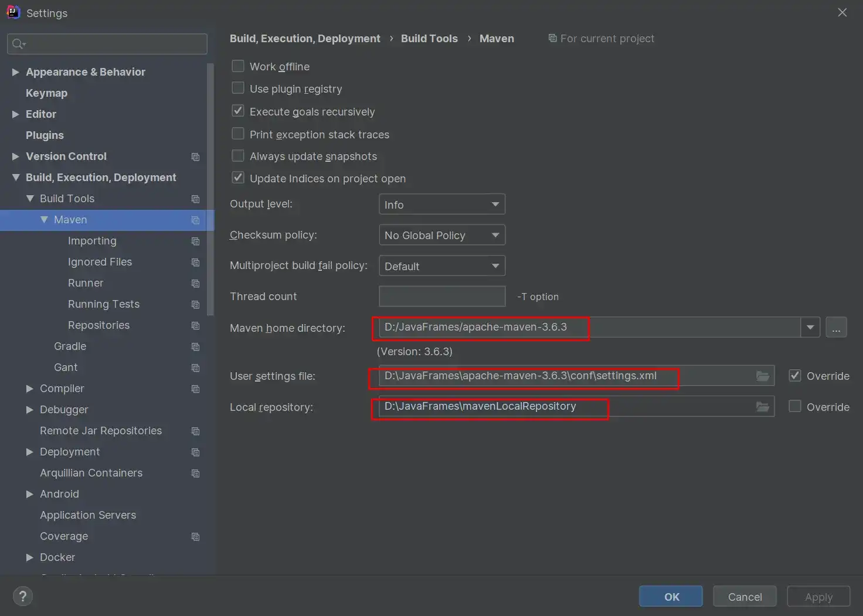Click folder icon in User settings file field
The height and width of the screenshot is (616, 863).
click(762, 376)
